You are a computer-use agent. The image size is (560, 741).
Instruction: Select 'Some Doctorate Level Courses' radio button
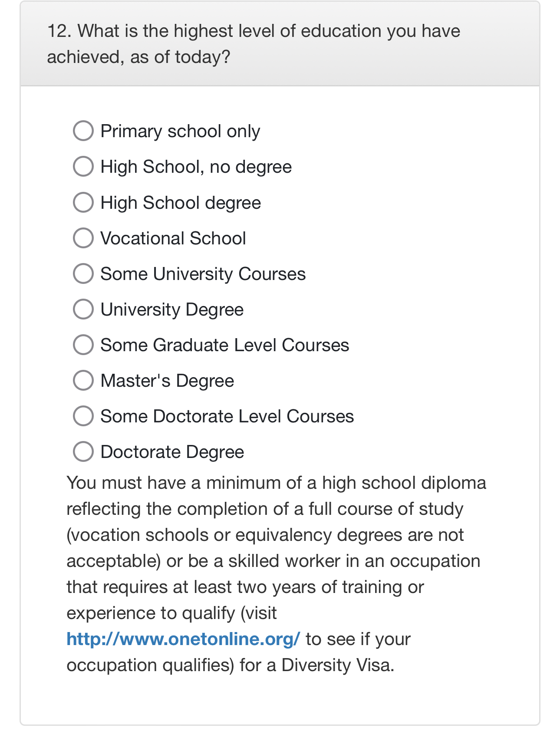83,416
